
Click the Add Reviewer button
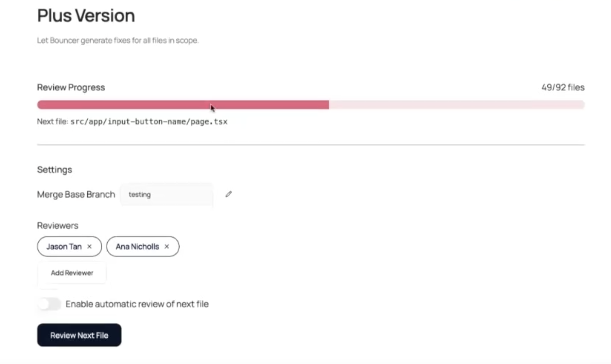(72, 273)
